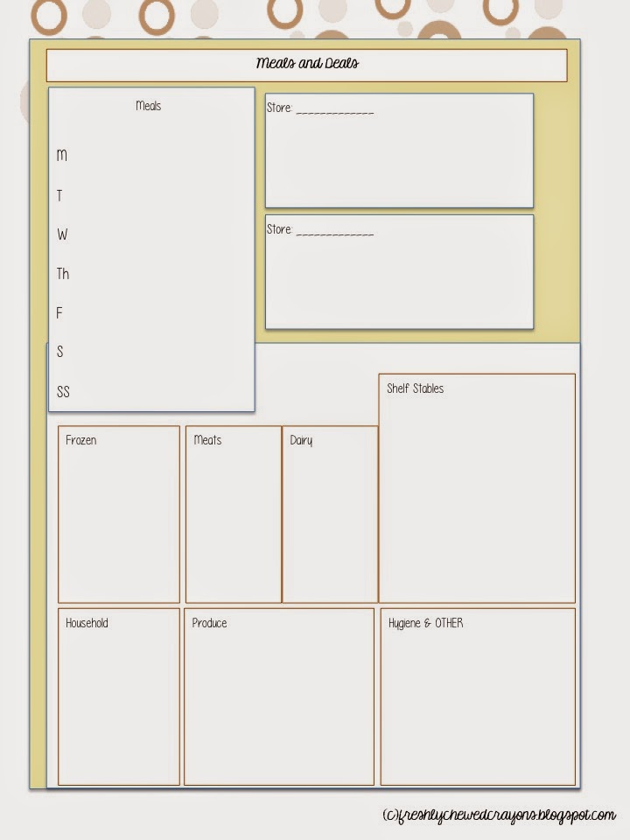Click inside the Household list box
The image size is (630, 840).
point(119,696)
